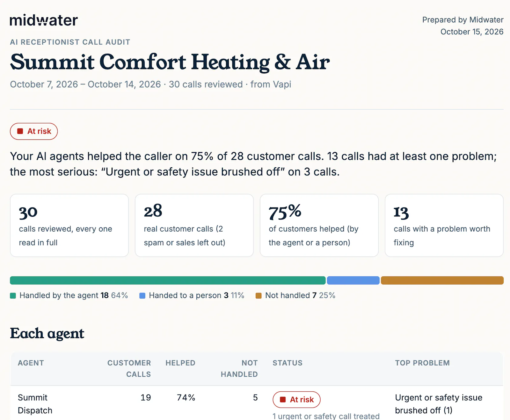The image size is (510, 420).
Task: Open the 28 real customer calls card
Action: tap(194, 225)
